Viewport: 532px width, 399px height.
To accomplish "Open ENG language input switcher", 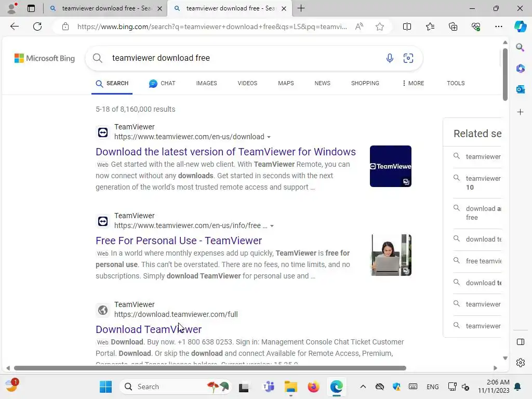I will coord(433,387).
